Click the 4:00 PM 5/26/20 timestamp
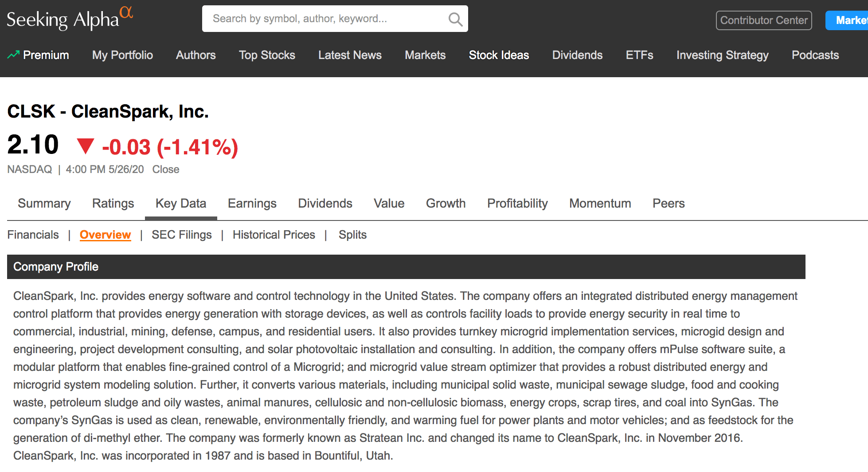 click(x=105, y=169)
